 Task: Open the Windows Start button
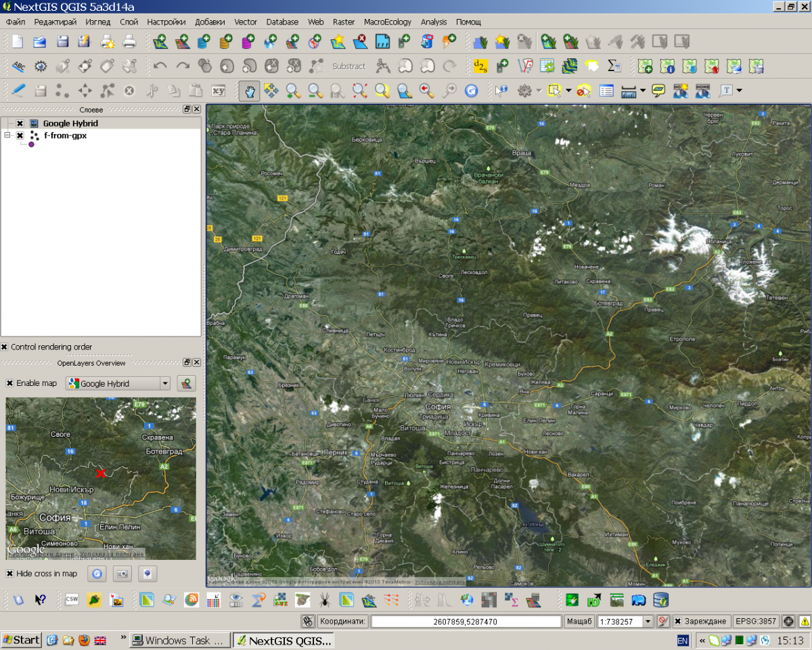21,640
